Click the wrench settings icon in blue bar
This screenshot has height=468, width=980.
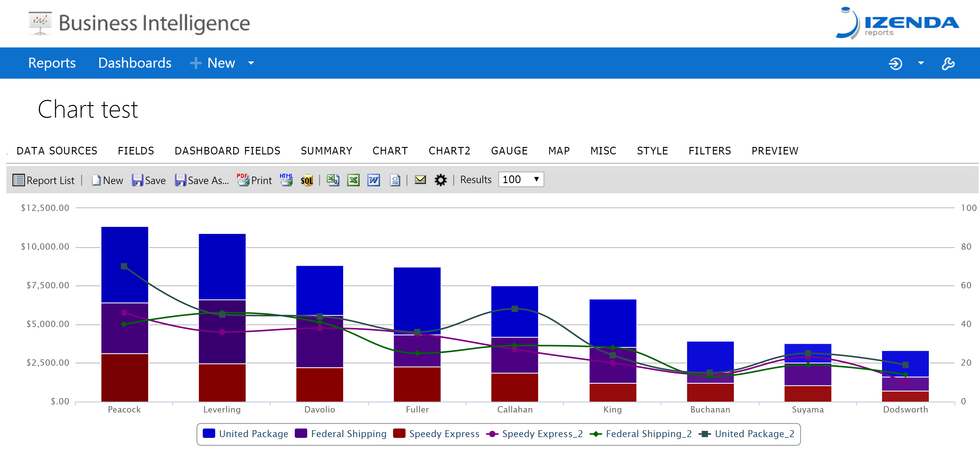tap(948, 63)
